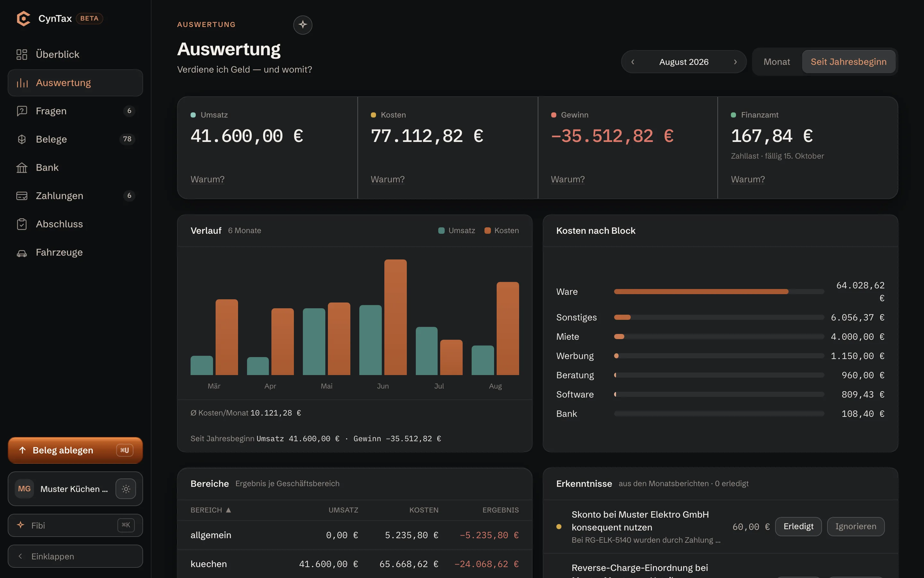Open the Belege section label
The width and height of the screenshot is (924, 578).
pos(51,139)
